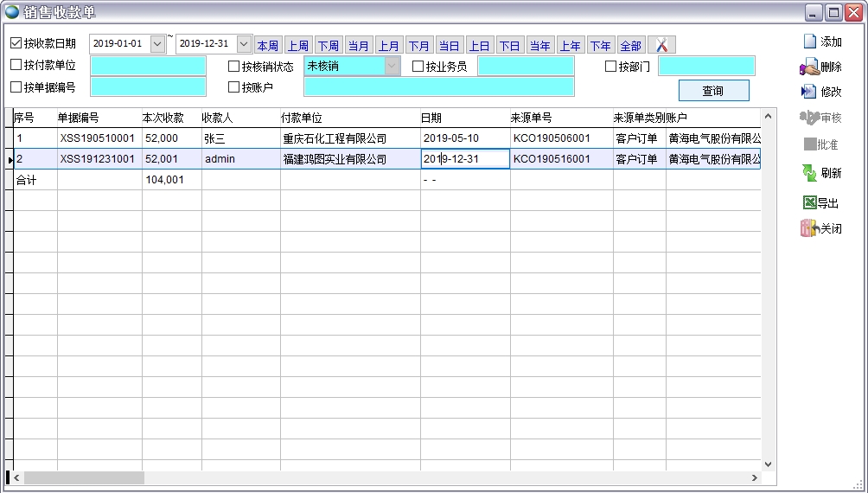
Task: Click the 修改 (Edit) icon
Action: (809, 92)
